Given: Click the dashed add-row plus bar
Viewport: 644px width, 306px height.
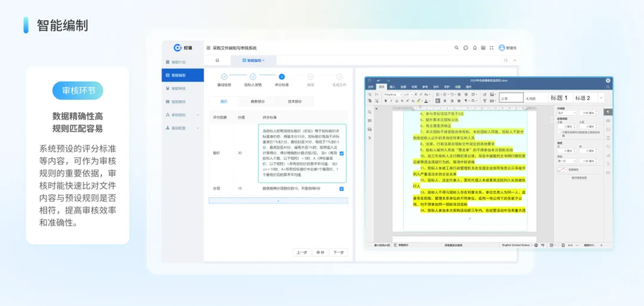Looking at the screenshot, I should click(278, 201).
